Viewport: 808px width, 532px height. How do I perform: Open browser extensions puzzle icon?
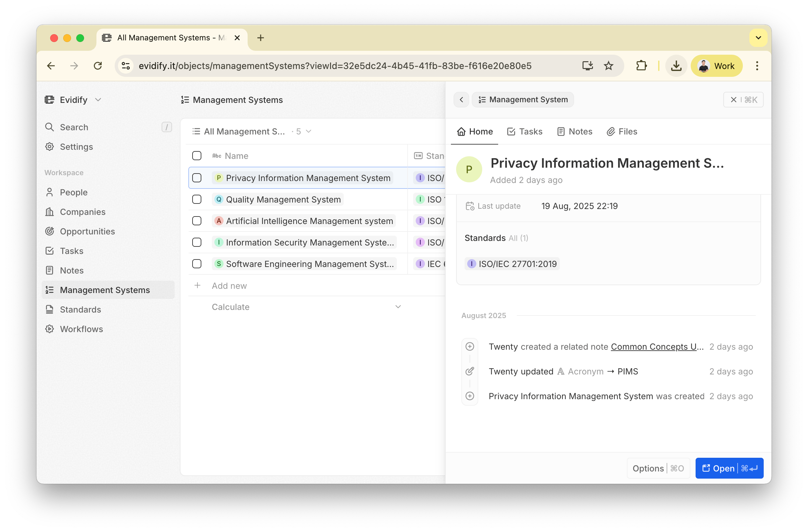[x=641, y=66]
